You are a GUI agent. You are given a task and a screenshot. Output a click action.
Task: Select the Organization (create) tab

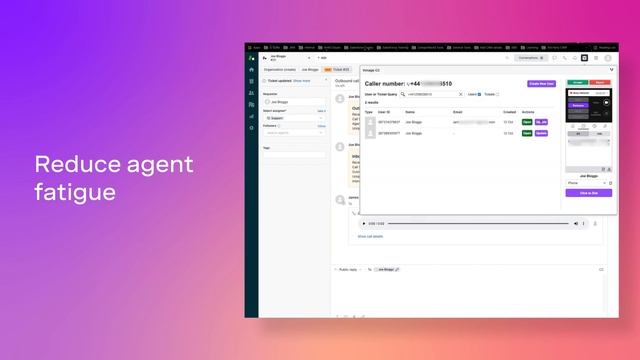(280, 70)
